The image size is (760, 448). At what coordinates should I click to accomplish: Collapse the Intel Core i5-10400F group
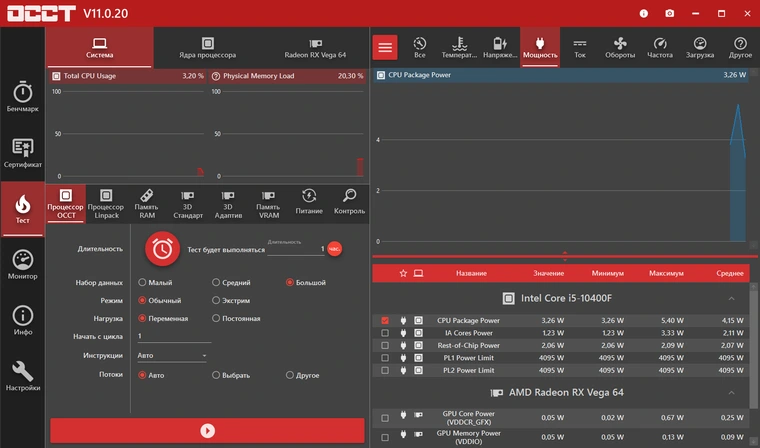tap(731, 298)
